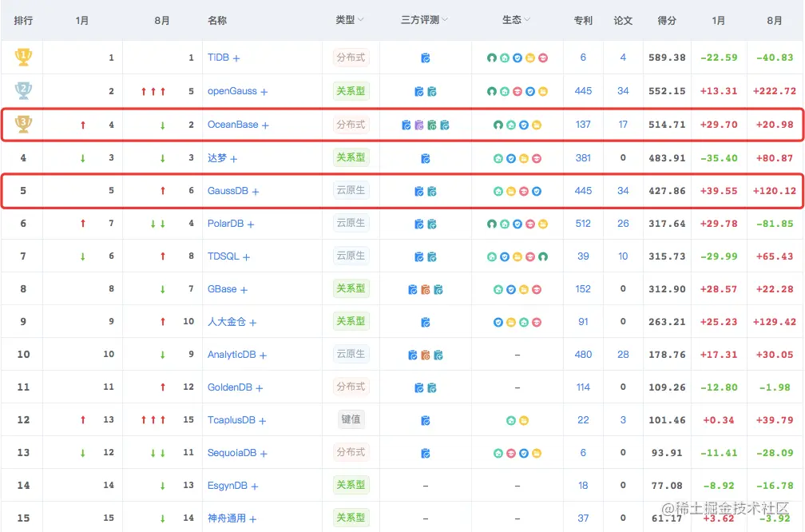Click the plus icon next to SequoiaDB
Viewport: 805px width, 532px height.
click(x=264, y=454)
